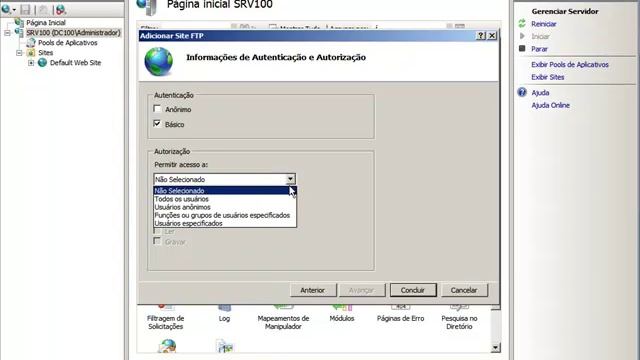Open the Exibir Sites link
The width and height of the screenshot is (640, 360).
coord(547,77)
